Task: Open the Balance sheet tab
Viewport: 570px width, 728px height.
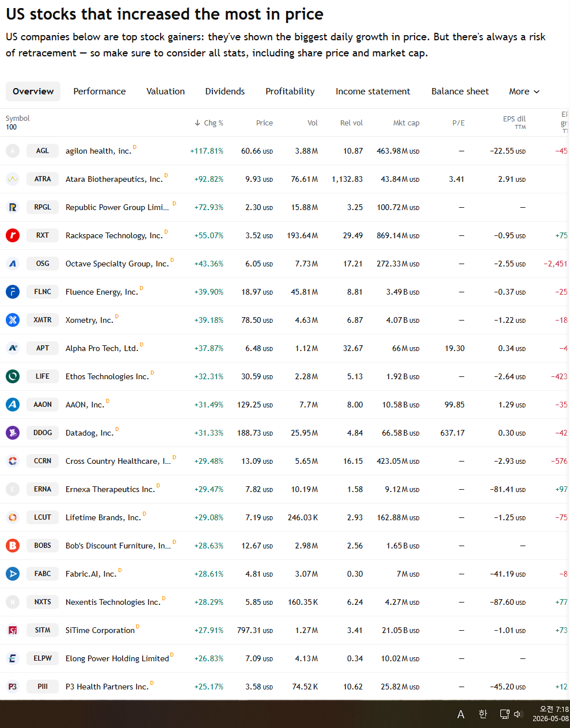Action: (460, 92)
